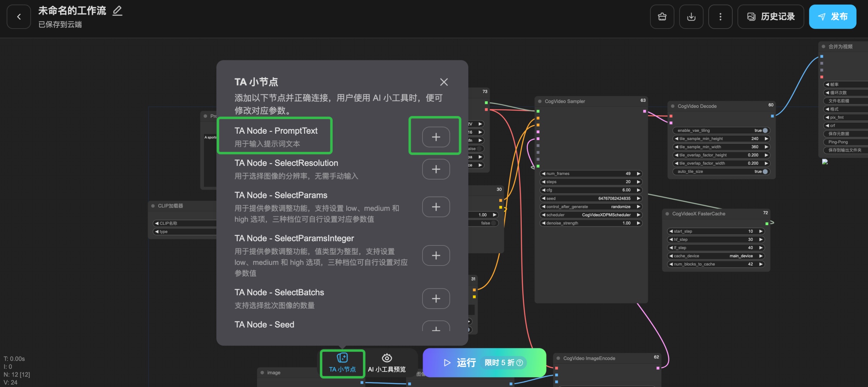Increase the steps value with the right arrow
Screen dimensions: 868x387
pos(638,182)
